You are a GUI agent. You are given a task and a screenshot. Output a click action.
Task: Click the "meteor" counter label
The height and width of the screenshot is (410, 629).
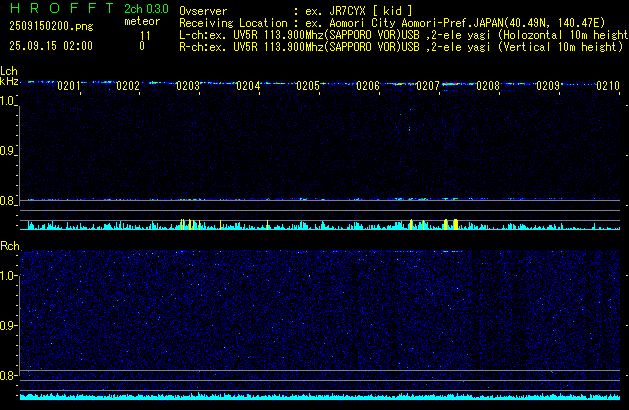142,21
